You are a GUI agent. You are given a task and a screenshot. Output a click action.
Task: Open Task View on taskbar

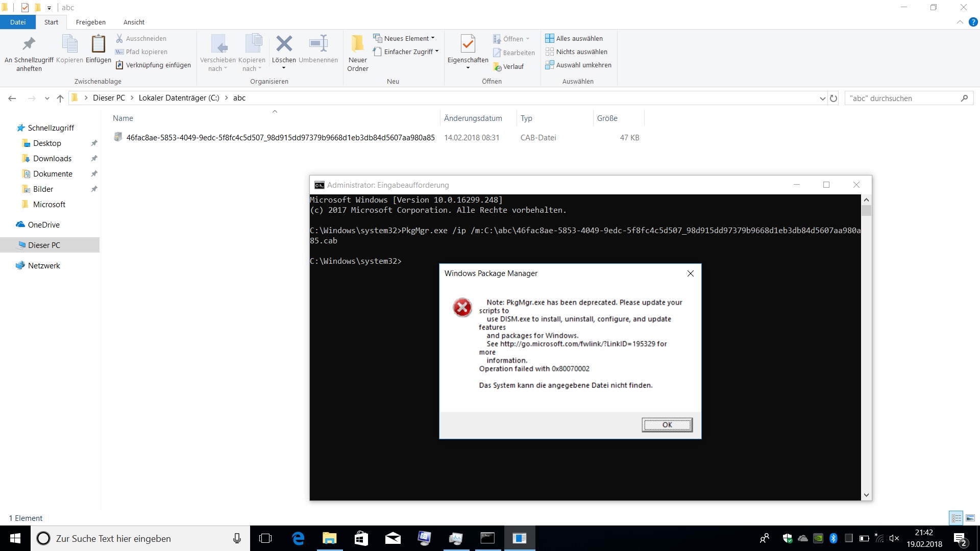tap(265, 538)
